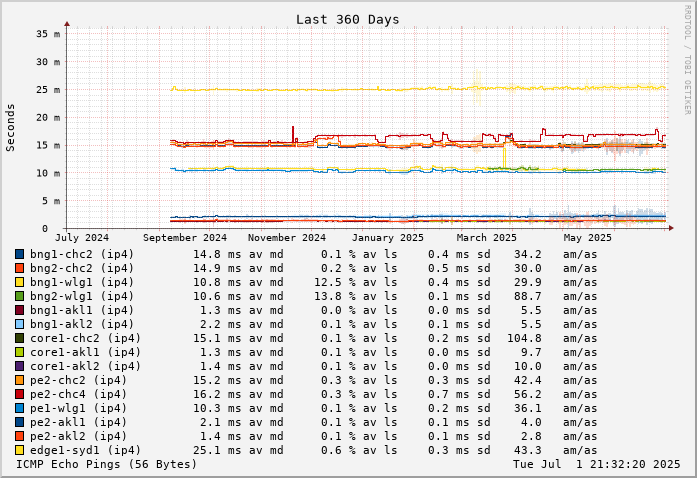
Task: Click the '16.2 ms' pe2-chc4 median value
Action: 217,394
